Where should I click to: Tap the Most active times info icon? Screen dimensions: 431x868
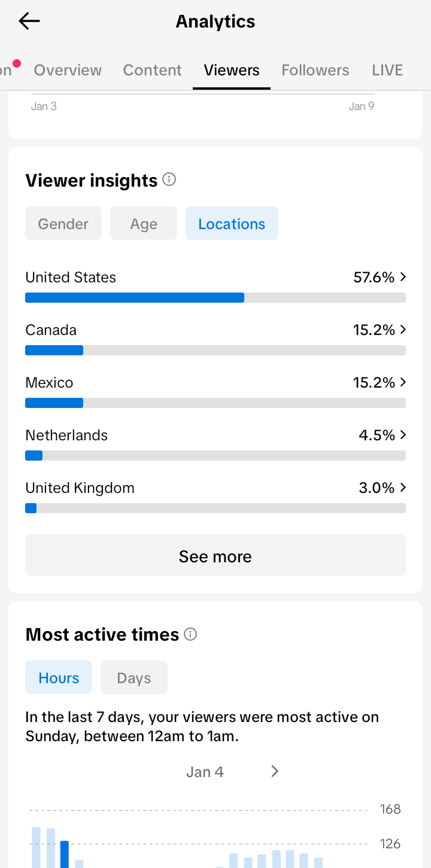point(190,634)
